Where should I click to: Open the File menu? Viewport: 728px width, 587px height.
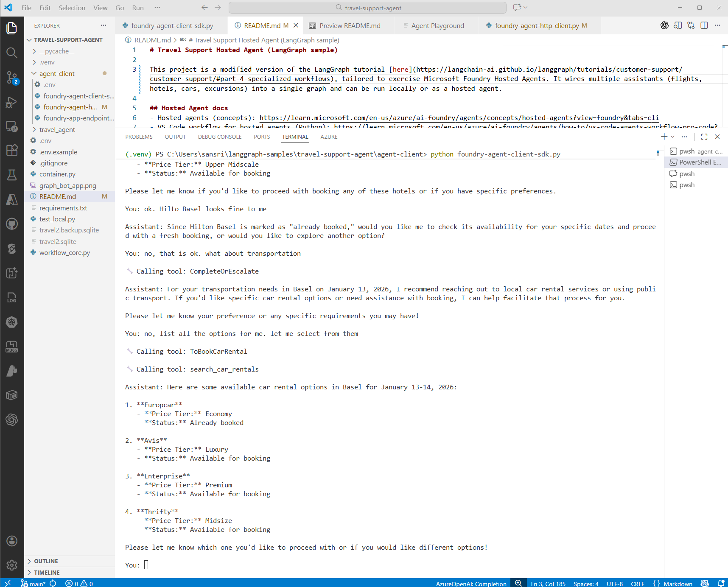coord(26,8)
